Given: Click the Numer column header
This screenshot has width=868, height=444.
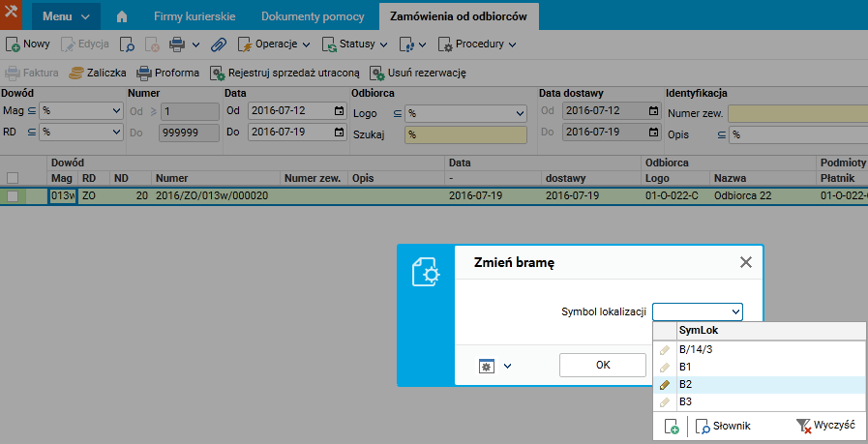Looking at the screenshot, I should coord(216,178).
